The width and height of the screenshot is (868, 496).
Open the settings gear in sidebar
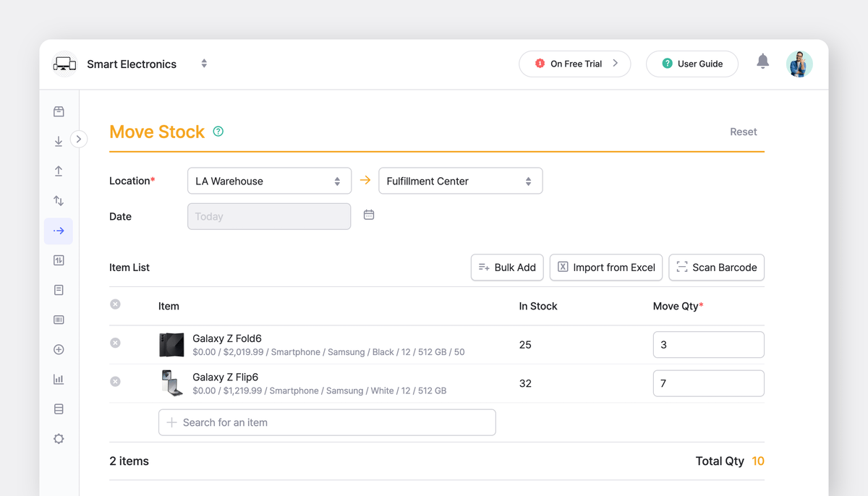(59, 438)
